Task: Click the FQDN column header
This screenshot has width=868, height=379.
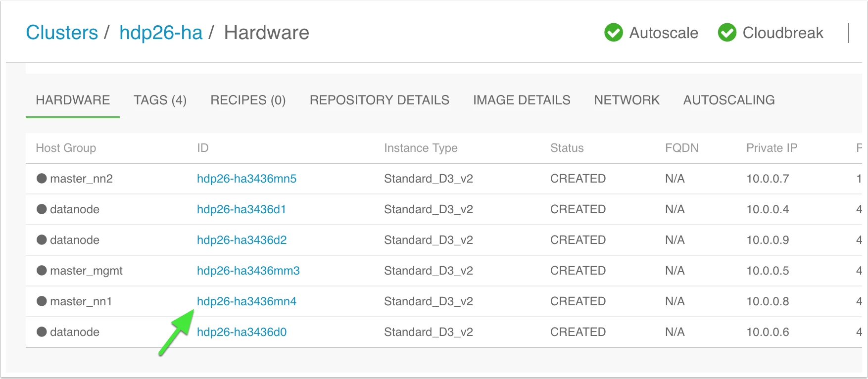Action: click(x=682, y=148)
